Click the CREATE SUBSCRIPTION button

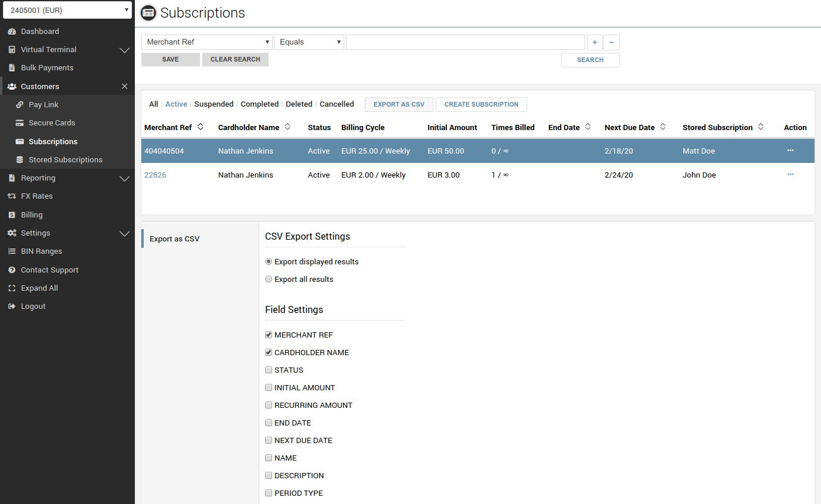481,104
